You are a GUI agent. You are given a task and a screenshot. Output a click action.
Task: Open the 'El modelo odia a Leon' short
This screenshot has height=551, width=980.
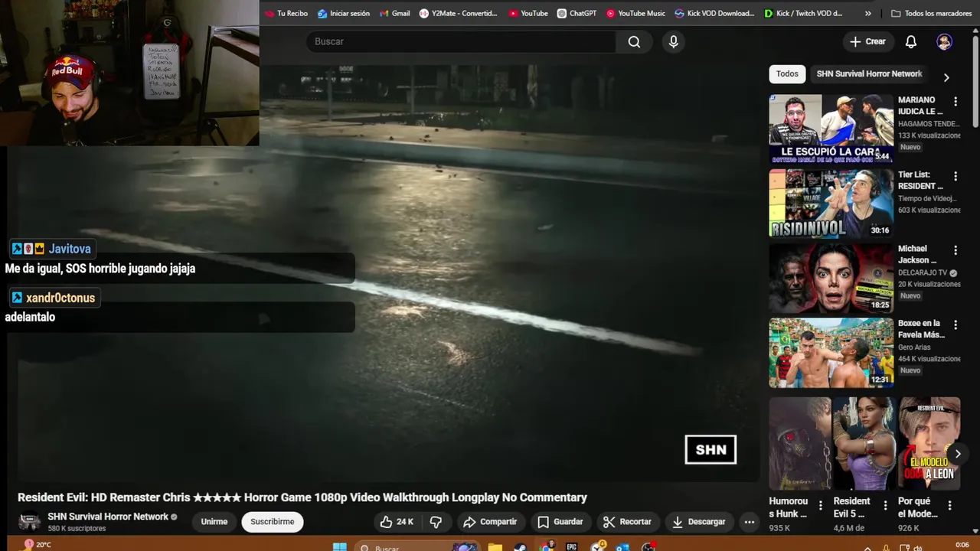[929, 443]
